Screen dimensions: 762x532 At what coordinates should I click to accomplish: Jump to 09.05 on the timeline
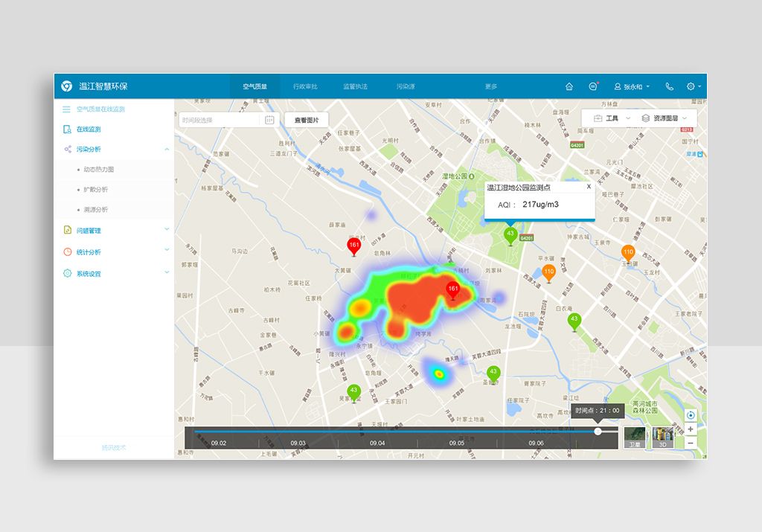click(456, 443)
